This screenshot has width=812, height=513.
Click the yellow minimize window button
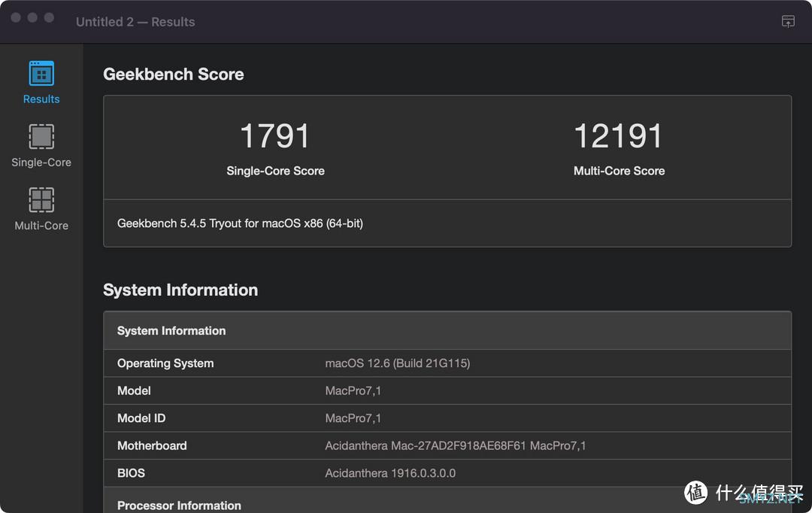[32, 17]
